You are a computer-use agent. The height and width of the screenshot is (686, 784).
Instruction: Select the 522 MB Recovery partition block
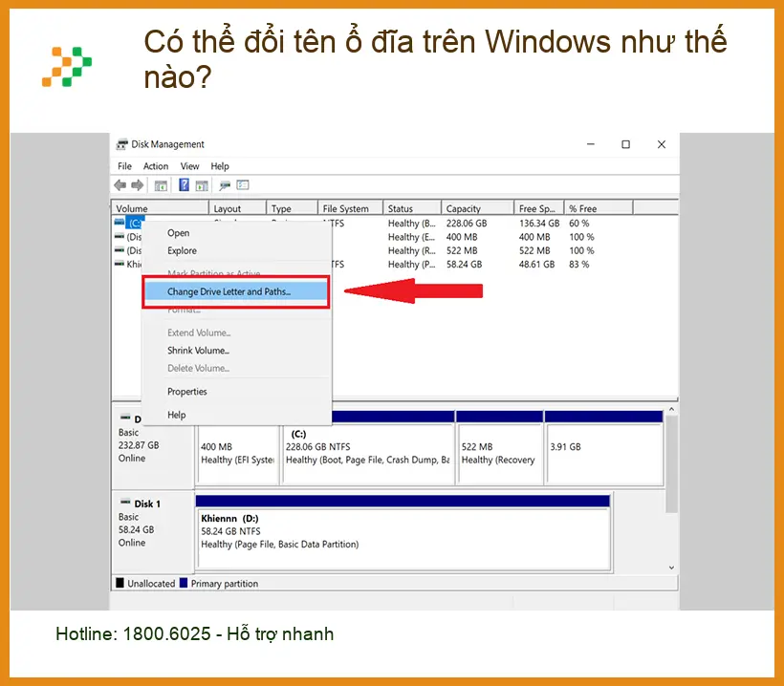tap(499, 448)
